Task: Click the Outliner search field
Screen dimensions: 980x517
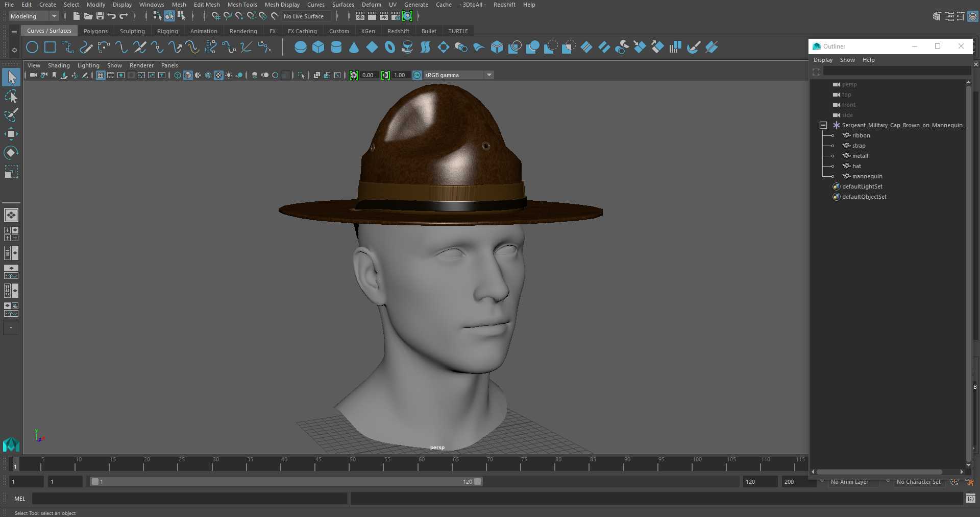Action: coord(897,71)
